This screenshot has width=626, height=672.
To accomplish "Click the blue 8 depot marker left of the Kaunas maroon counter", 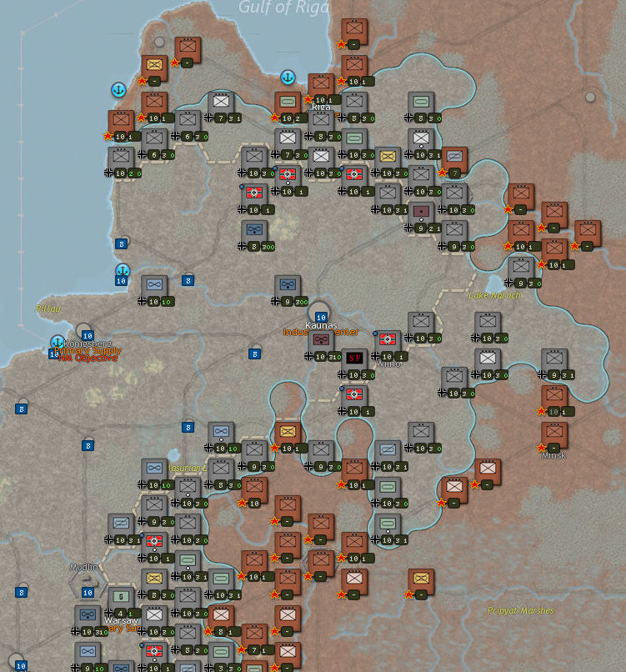I will tap(254, 354).
